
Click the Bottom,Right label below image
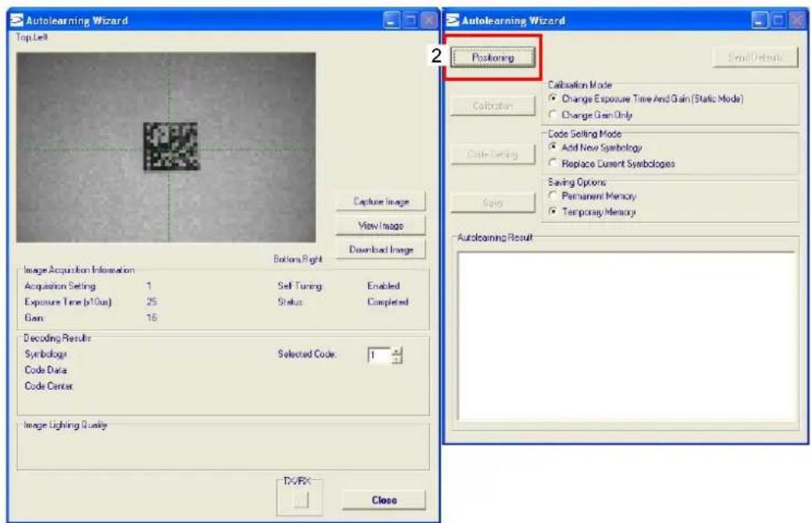point(298,259)
